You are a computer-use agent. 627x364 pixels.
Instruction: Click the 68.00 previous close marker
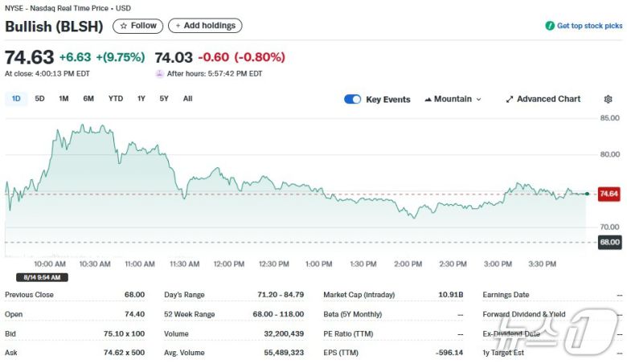coord(609,242)
